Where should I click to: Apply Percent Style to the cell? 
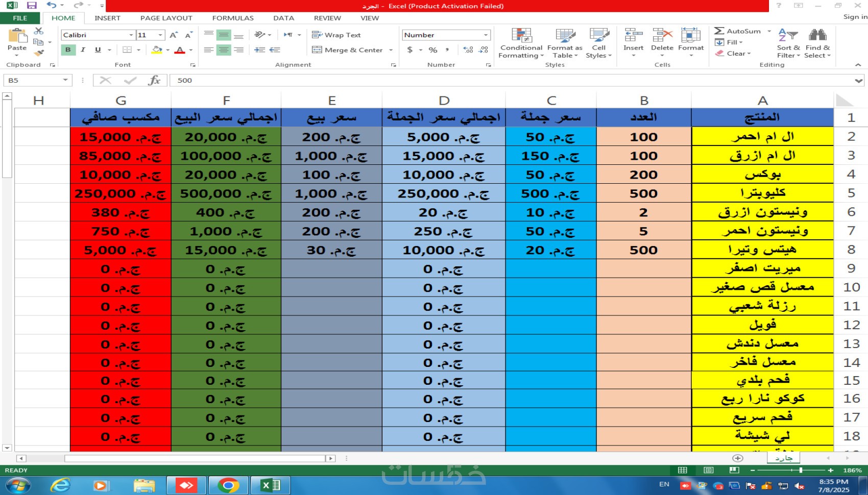(433, 50)
